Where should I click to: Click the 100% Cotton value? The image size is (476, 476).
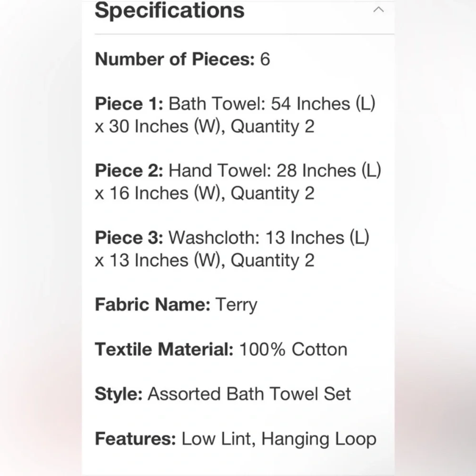pos(293,349)
